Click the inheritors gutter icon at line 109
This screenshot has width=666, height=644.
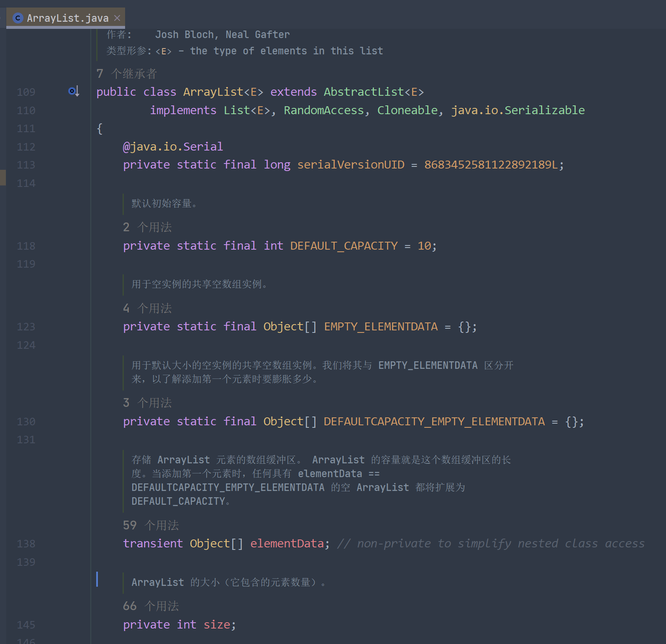point(74,91)
